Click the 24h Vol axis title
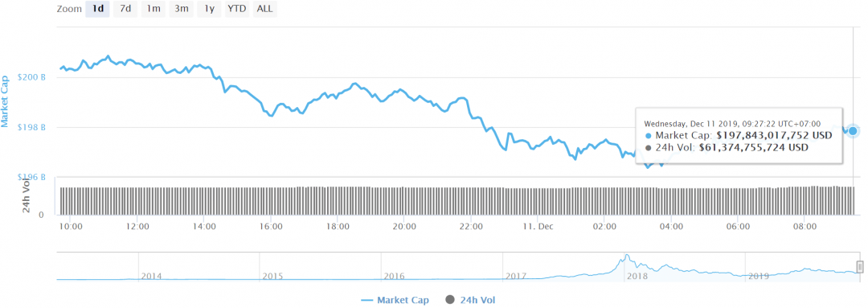Image resolution: width=868 pixels, height=308 pixels. [26, 197]
